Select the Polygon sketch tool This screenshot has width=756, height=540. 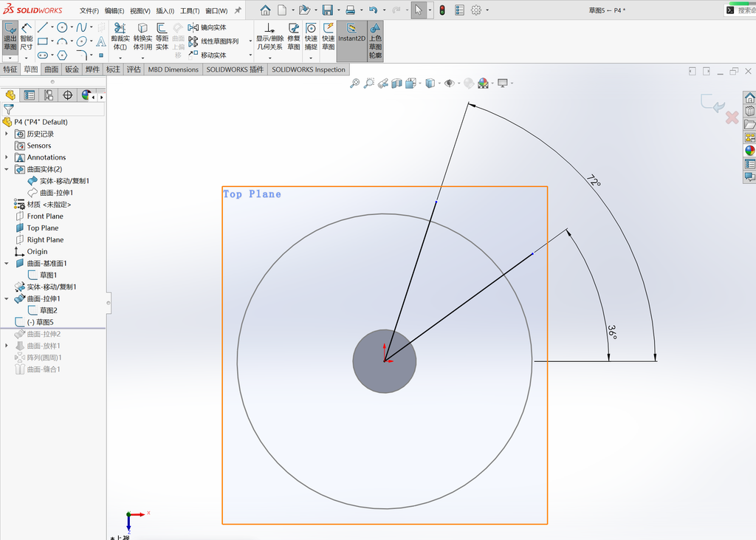click(x=62, y=55)
